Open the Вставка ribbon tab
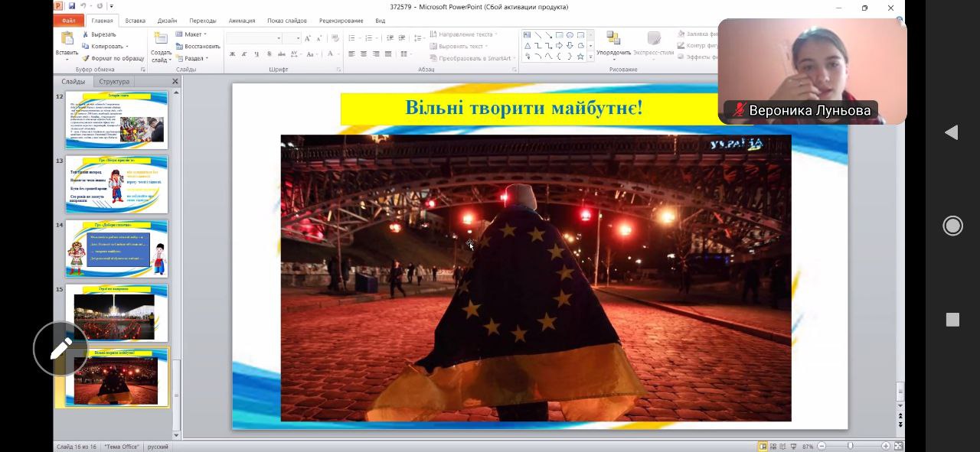The width and height of the screenshot is (980, 452). [135, 21]
